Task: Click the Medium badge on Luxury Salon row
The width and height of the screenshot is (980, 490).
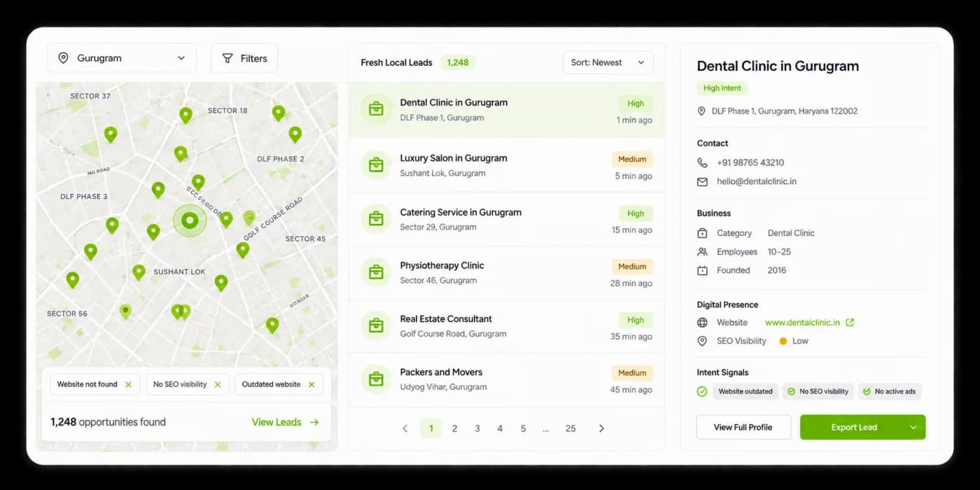Action: (632, 160)
